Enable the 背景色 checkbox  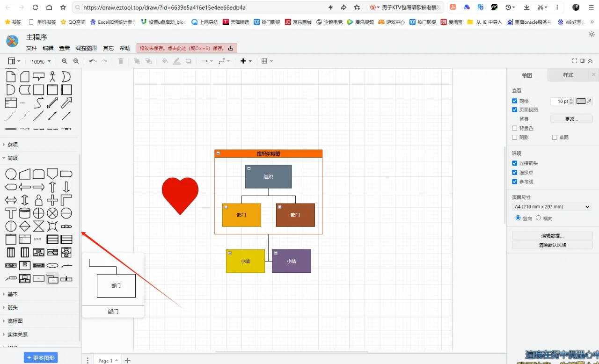[515, 128]
